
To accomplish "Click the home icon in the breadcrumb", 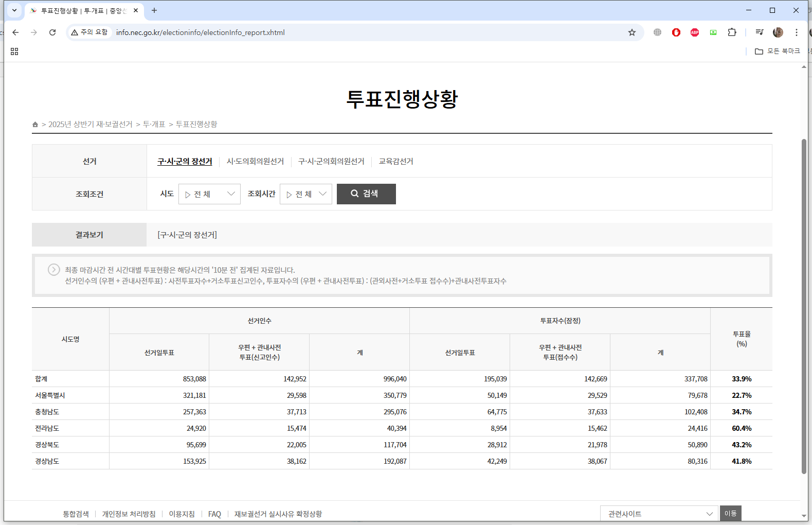I will [x=35, y=125].
